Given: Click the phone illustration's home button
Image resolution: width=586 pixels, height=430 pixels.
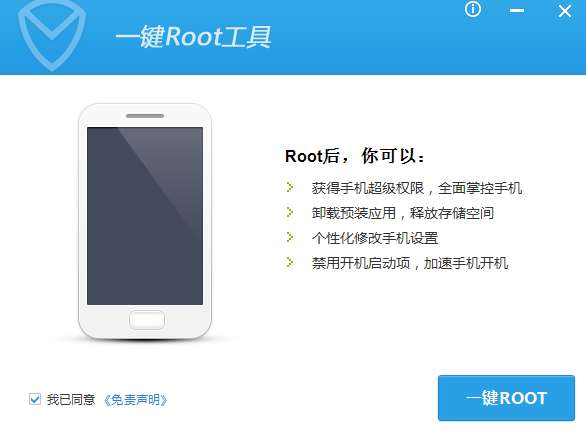Looking at the screenshot, I should tap(147, 320).
